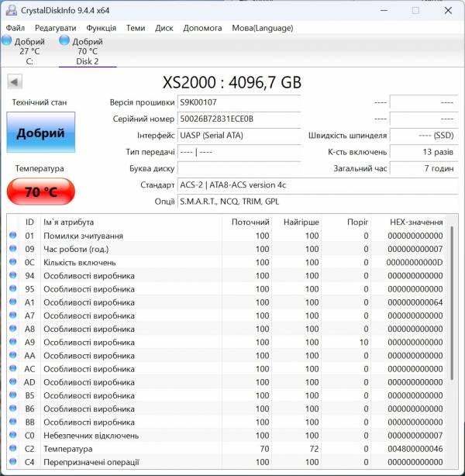Click threshold value 10 in row A9
Image resolution: width=465 pixels, height=476 pixels.
point(363,343)
